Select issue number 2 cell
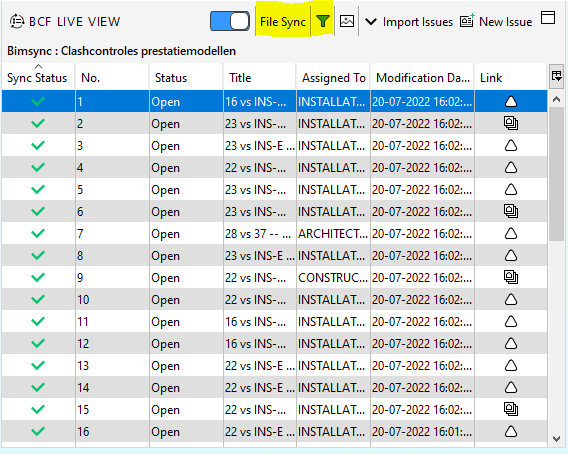This screenshot has height=454, width=568. click(x=112, y=124)
